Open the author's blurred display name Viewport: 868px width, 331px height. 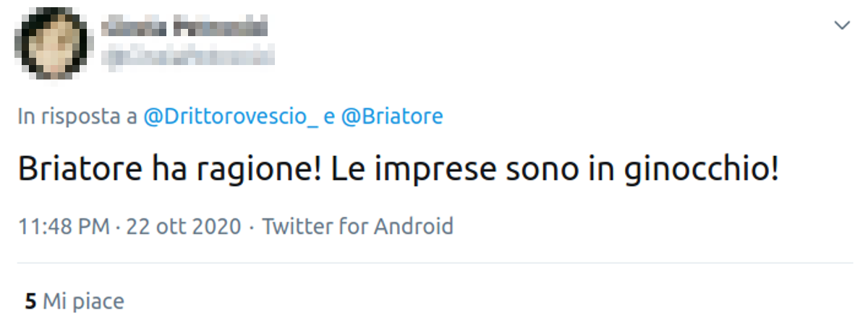pyautogui.click(x=184, y=28)
